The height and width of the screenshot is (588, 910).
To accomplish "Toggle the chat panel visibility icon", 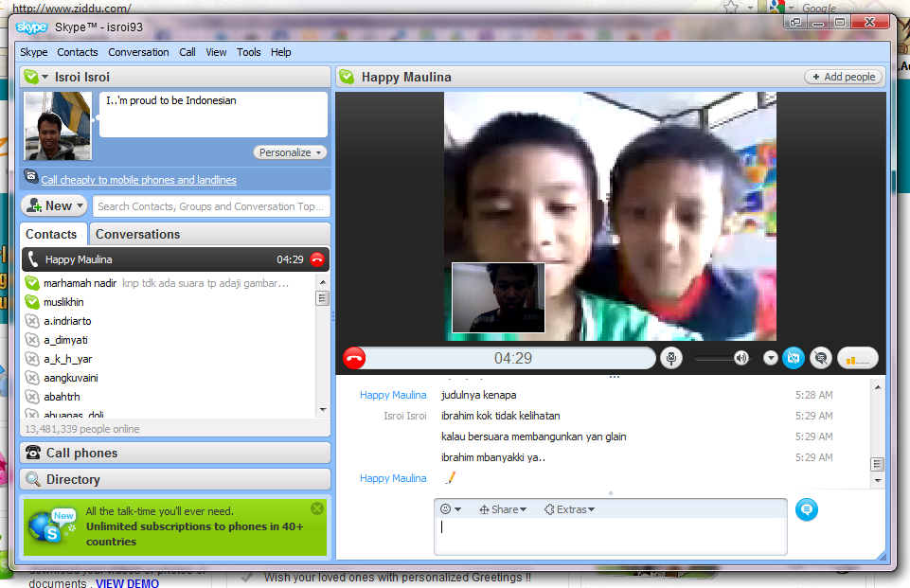I will pos(820,358).
